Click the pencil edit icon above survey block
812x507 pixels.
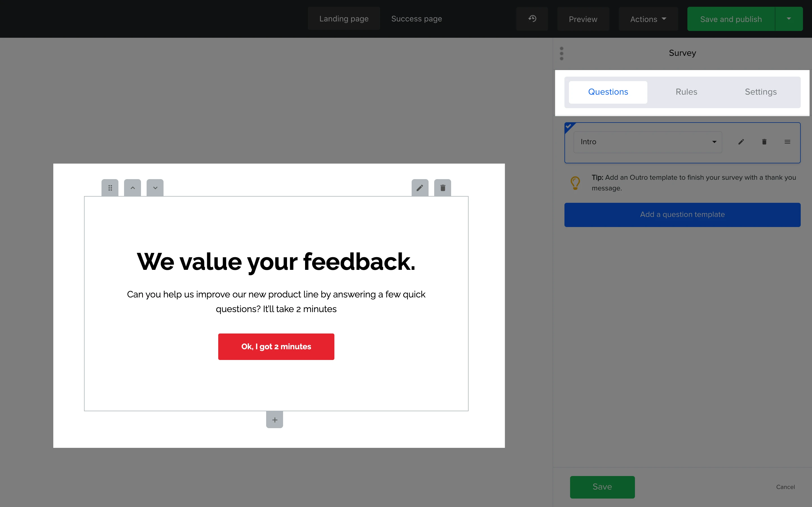[x=420, y=188]
